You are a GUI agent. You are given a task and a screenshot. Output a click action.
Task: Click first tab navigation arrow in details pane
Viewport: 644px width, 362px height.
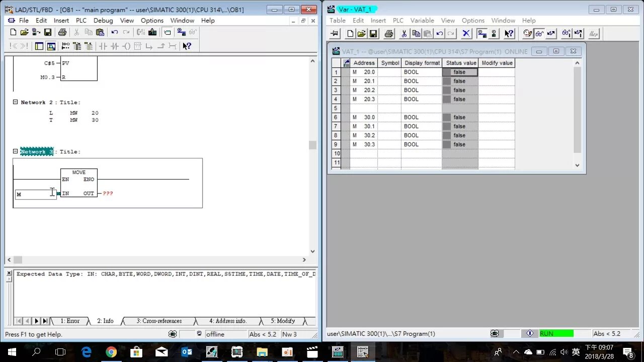pos(19,321)
